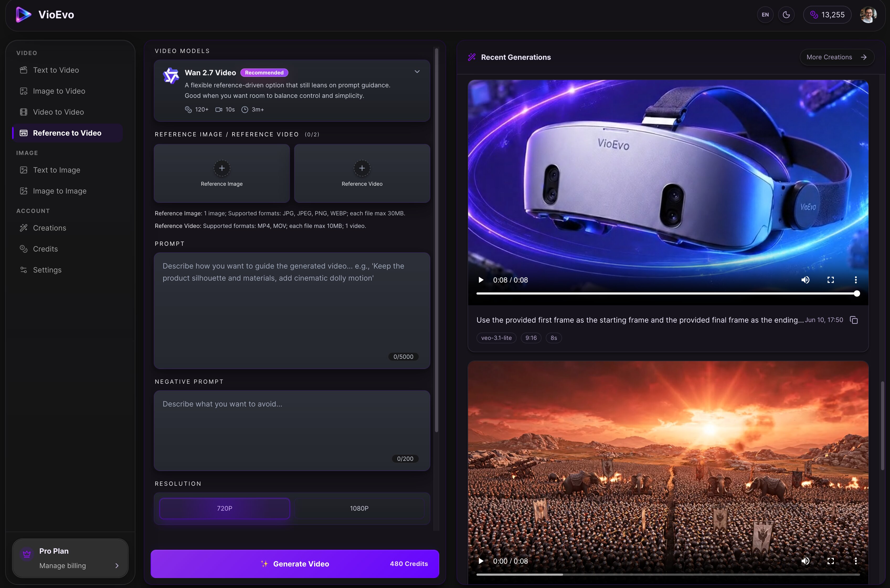Viewport: 890px width, 588px height.
Task: Play the battlefield sunset video
Action: click(x=481, y=561)
